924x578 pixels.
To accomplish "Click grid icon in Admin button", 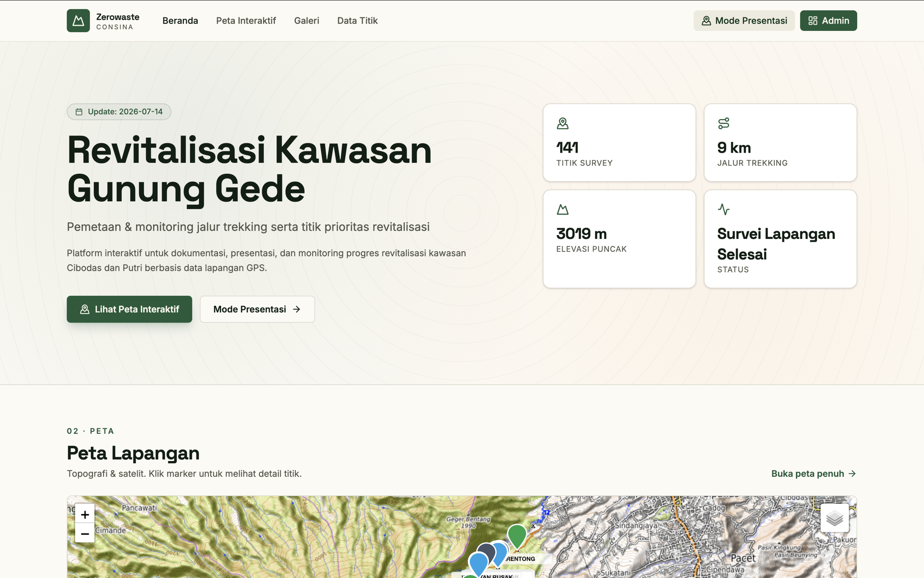I will pyautogui.click(x=813, y=21).
